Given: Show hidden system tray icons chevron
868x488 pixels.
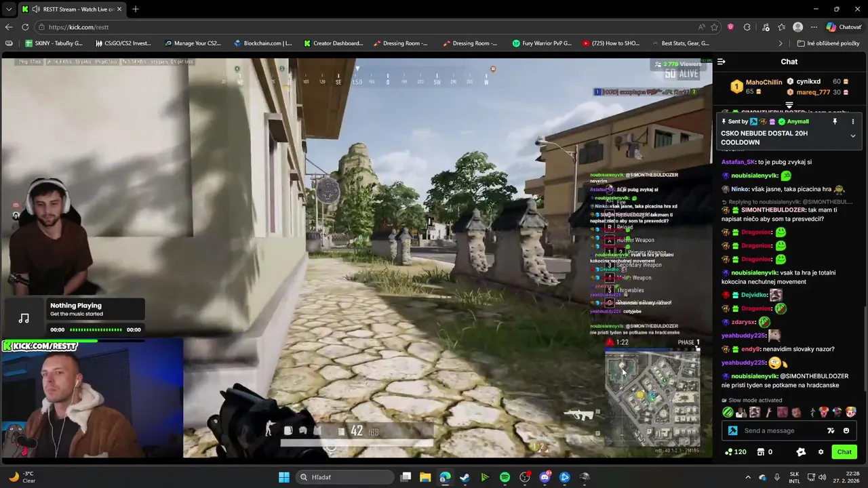Looking at the screenshot, I should (748, 477).
